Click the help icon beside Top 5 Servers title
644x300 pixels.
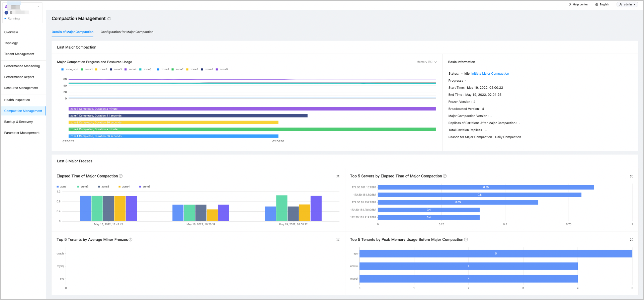[445, 176]
